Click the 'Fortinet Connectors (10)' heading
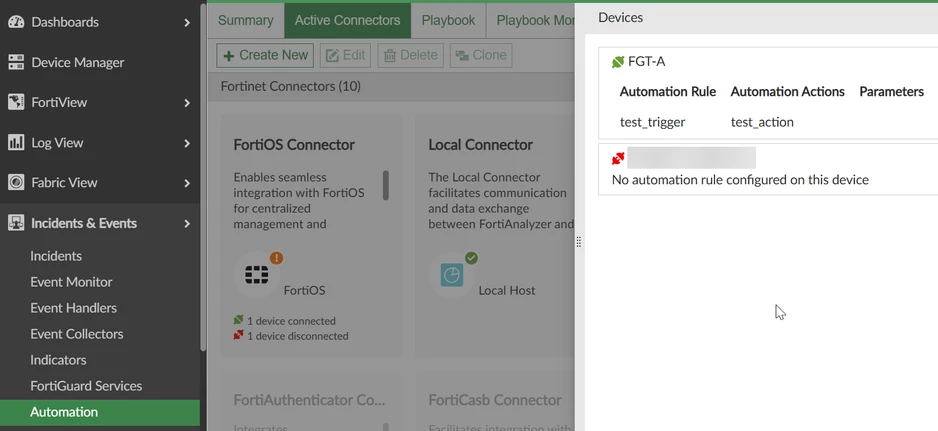 tap(291, 86)
